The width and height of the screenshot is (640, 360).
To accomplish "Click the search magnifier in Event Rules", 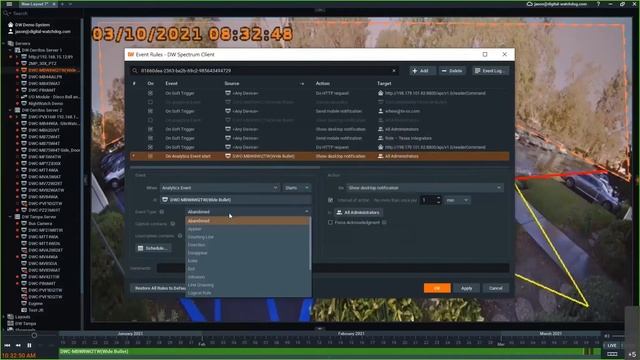I will 135,71.
